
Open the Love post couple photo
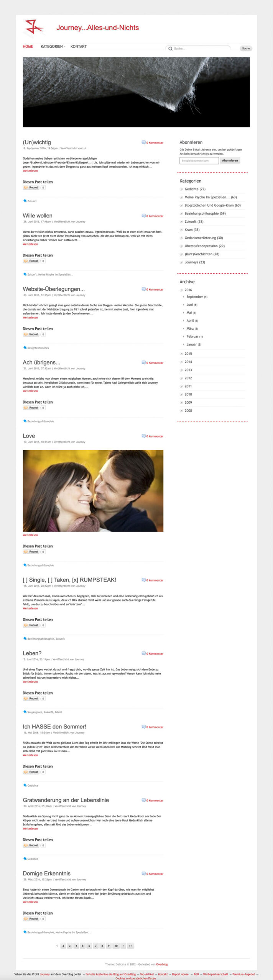click(93, 490)
